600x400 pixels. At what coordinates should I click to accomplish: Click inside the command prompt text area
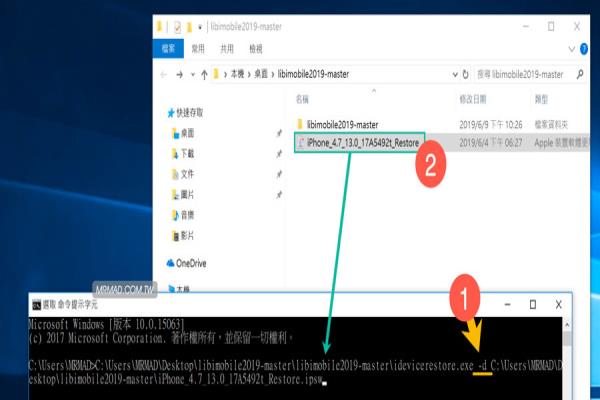[295, 358]
